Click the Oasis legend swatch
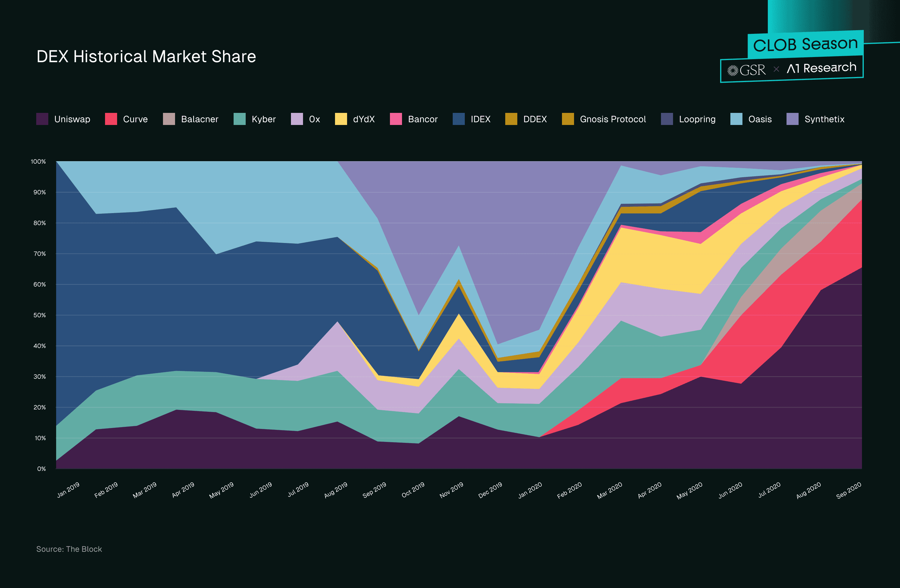Screen dimensions: 900x588 (x=736, y=119)
